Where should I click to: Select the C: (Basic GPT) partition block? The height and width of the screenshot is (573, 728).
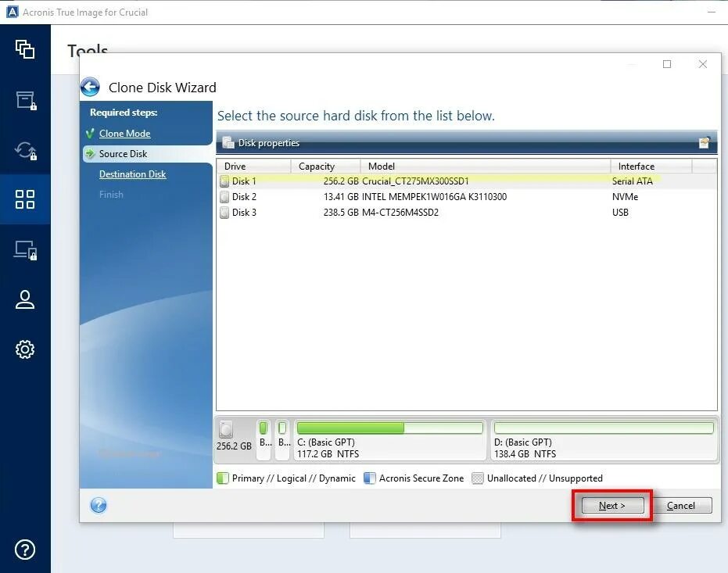click(390, 440)
